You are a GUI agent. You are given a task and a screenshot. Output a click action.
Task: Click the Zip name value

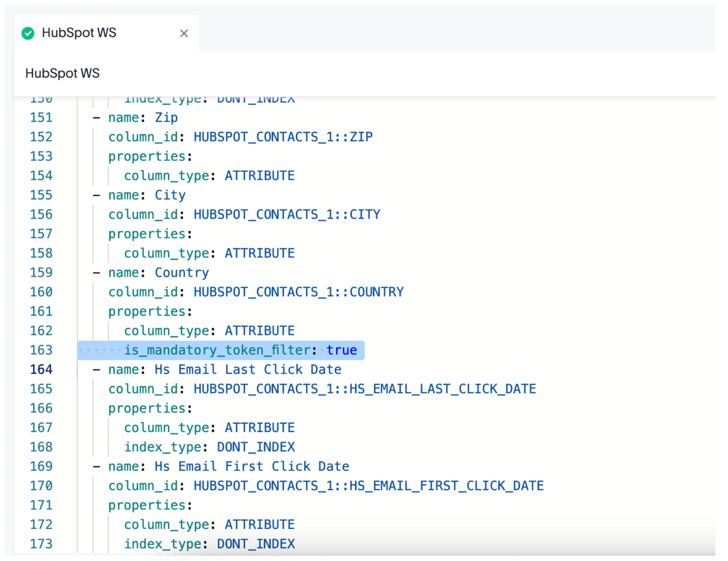(x=166, y=117)
